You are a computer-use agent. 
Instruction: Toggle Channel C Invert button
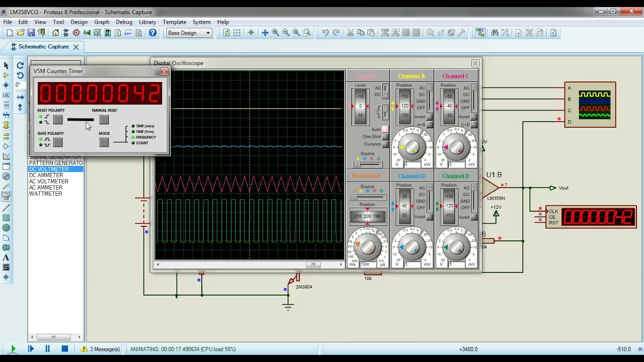pyautogui.click(x=473, y=117)
